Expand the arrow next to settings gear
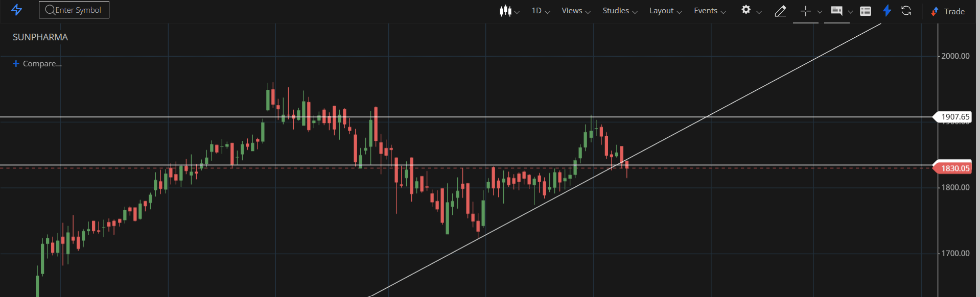This screenshot has height=297, width=980. (759, 12)
